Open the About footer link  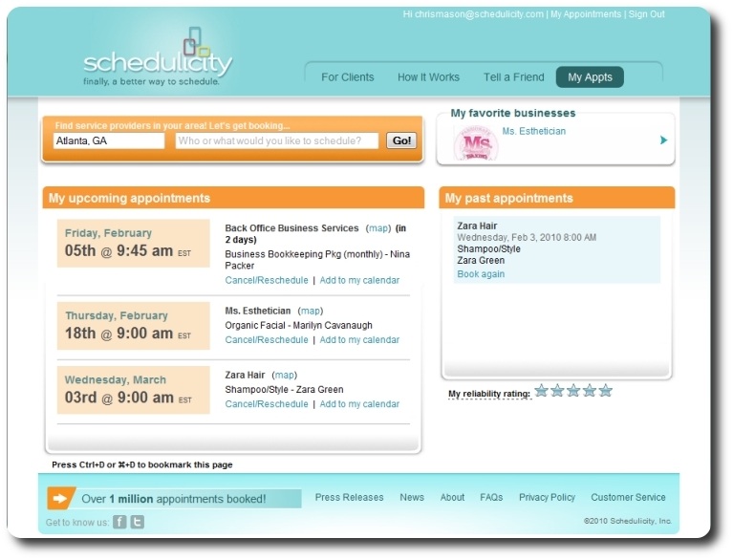coord(452,497)
